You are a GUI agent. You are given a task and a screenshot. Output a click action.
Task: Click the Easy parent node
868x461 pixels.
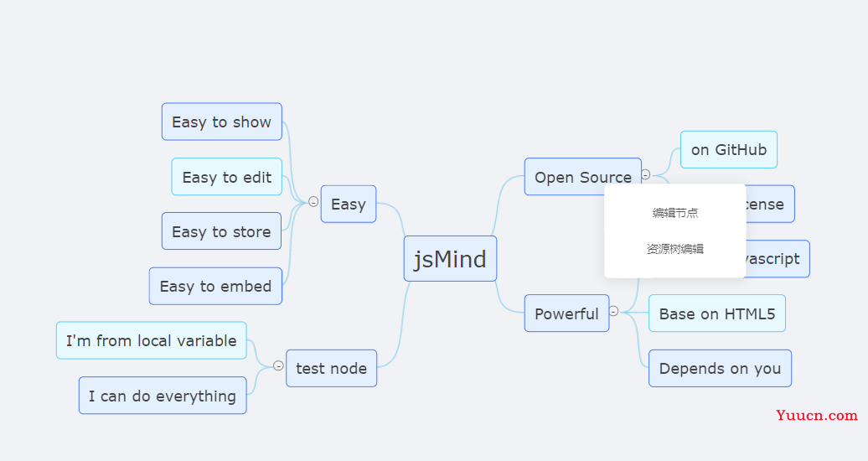click(x=349, y=204)
